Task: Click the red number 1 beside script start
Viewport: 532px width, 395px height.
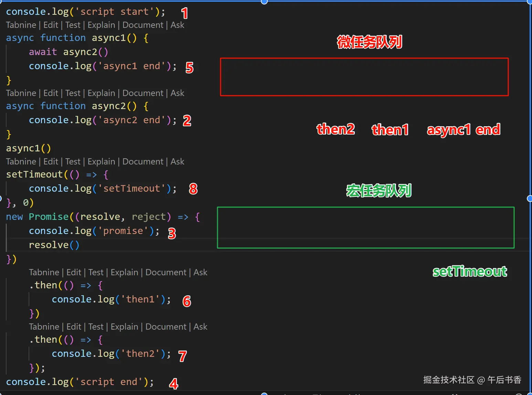Action: point(185,13)
